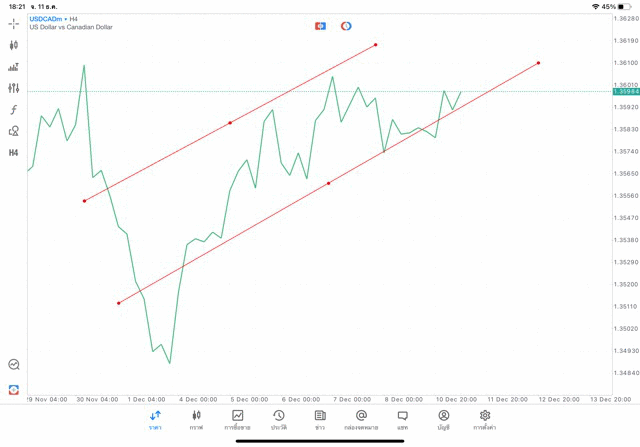Image resolution: width=640 pixels, height=447 pixels.
Task: Toggle the blue-red trade panel button at top
Action: pos(320,25)
